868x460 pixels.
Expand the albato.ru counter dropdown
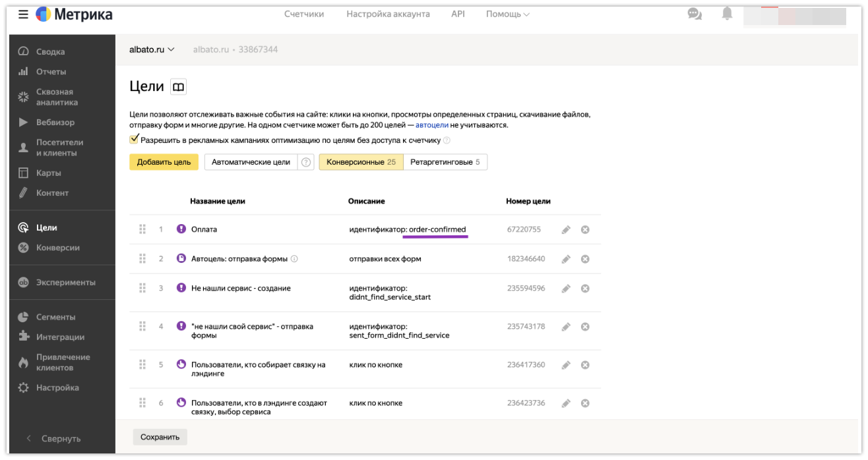[152, 49]
